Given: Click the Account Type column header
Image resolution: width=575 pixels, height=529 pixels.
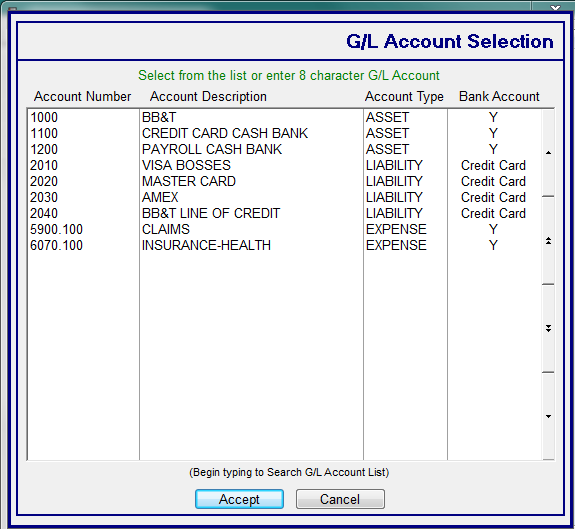Looking at the screenshot, I should [x=404, y=96].
